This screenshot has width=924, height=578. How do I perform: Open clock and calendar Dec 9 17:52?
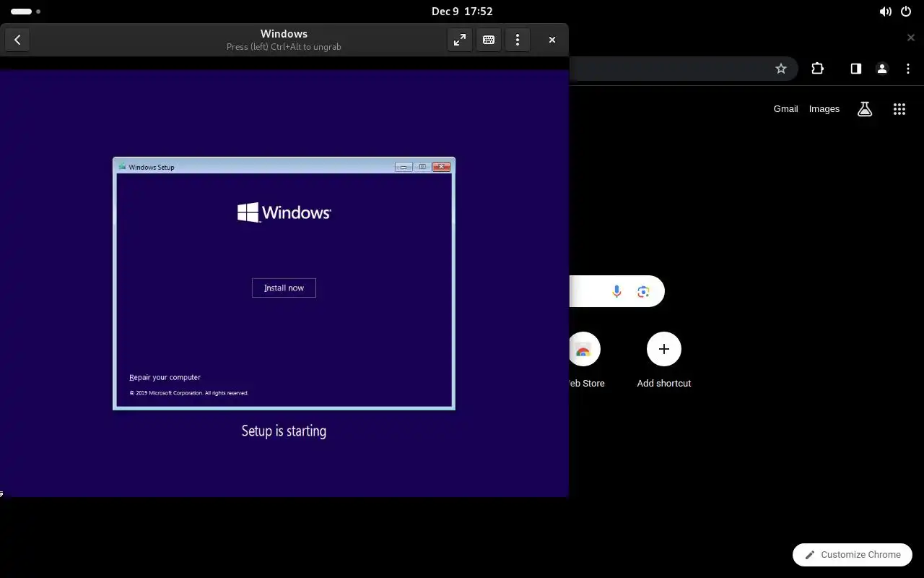462,12
